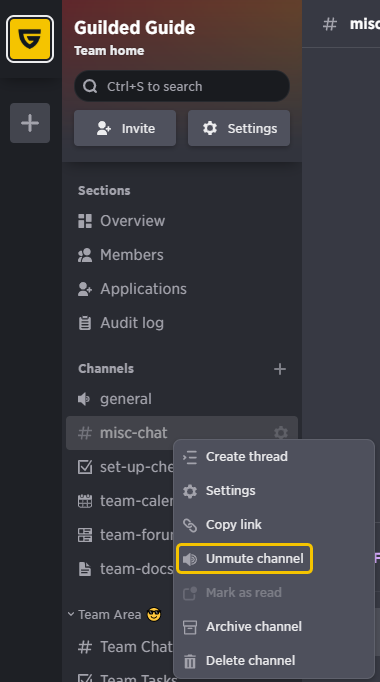Click the context menu Settings gear icon
The height and width of the screenshot is (682, 380).
[190, 491]
